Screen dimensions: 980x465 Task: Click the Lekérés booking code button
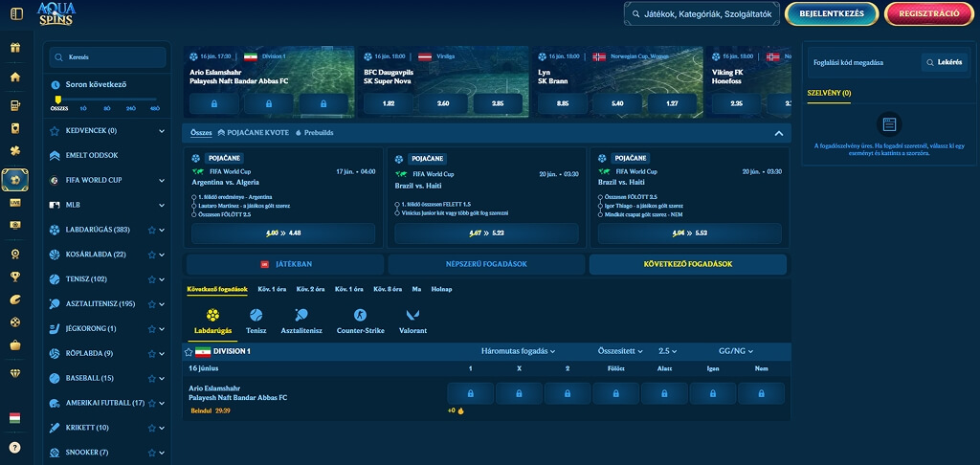click(945, 62)
